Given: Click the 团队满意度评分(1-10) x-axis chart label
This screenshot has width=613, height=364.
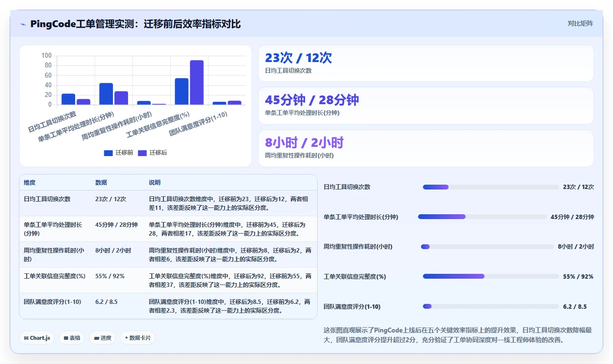Looking at the screenshot, I should 198,124.
